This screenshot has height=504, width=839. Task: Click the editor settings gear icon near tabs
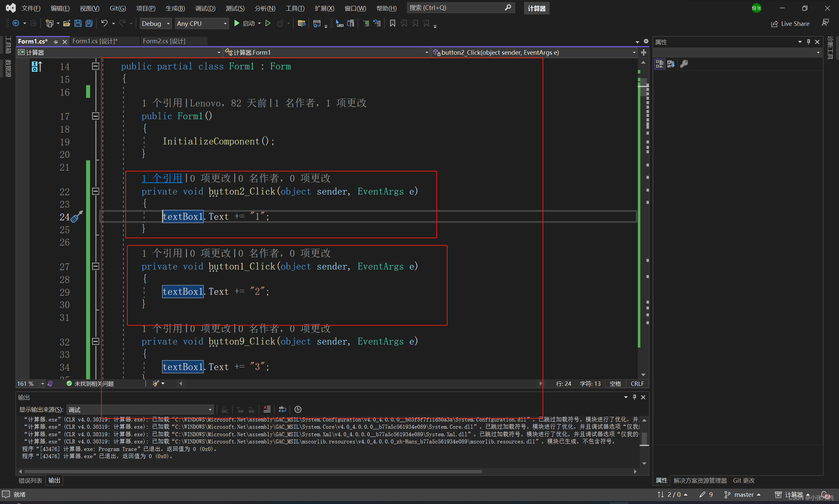coord(646,41)
